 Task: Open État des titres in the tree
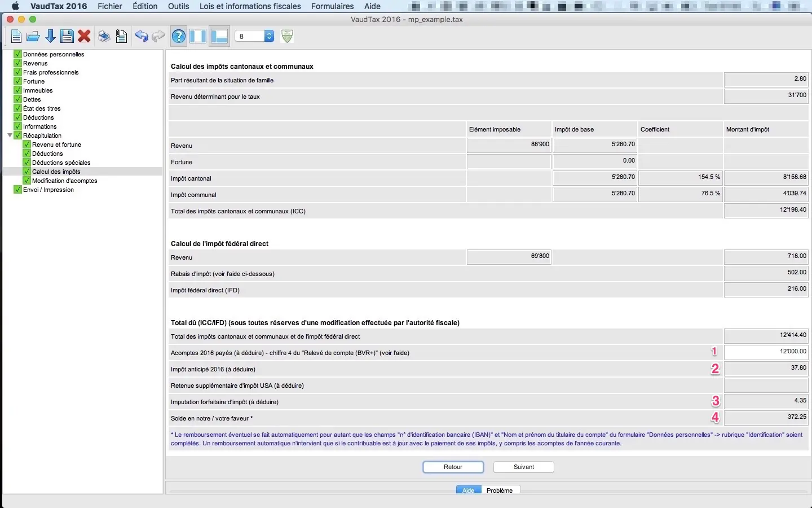pos(42,108)
